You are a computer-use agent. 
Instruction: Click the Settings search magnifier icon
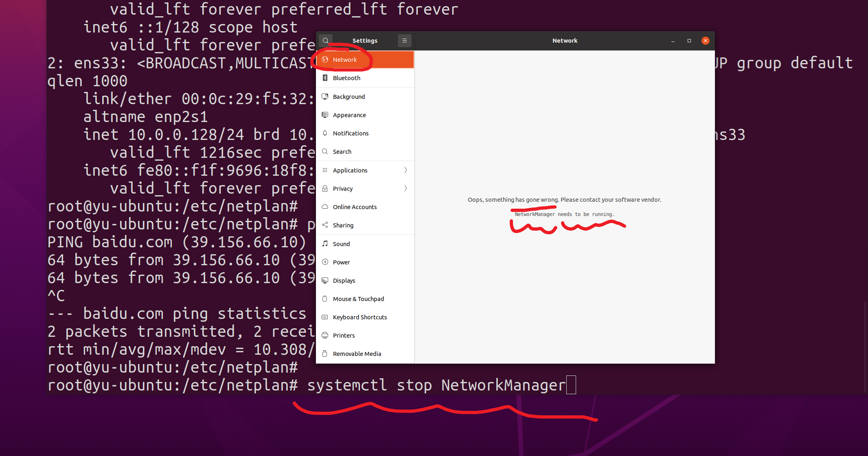pyautogui.click(x=326, y=41)
